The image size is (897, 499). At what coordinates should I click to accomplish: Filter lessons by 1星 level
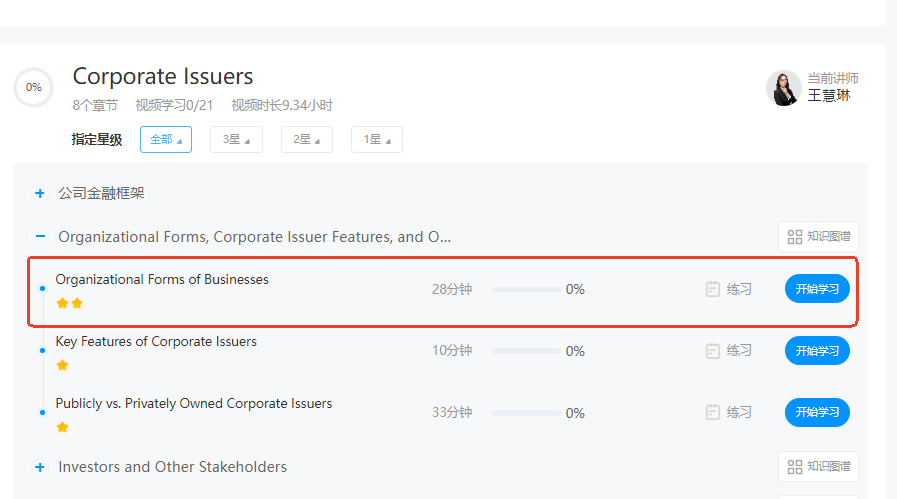376,140
